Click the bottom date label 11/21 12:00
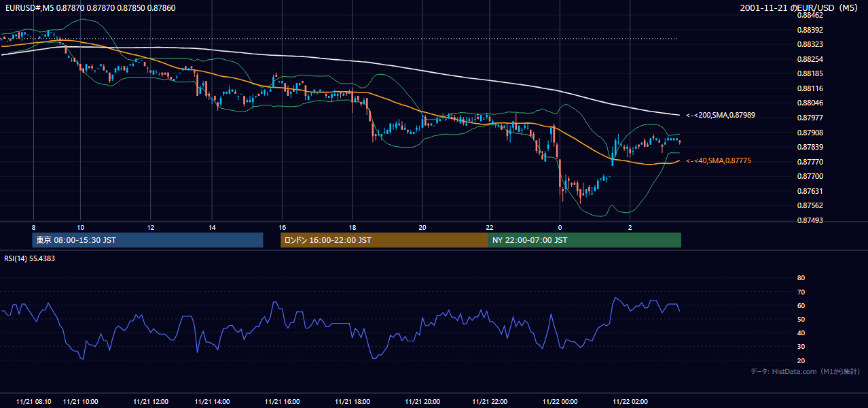The image size is (868, 408). pos(151,402)
